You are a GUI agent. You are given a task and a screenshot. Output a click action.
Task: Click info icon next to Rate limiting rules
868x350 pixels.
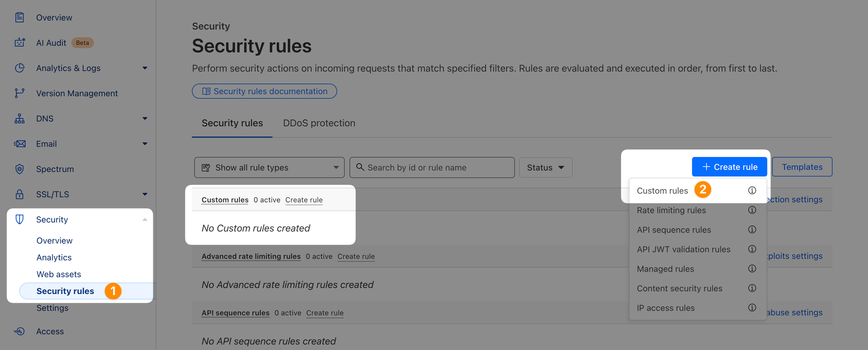[x=752, y=210]
